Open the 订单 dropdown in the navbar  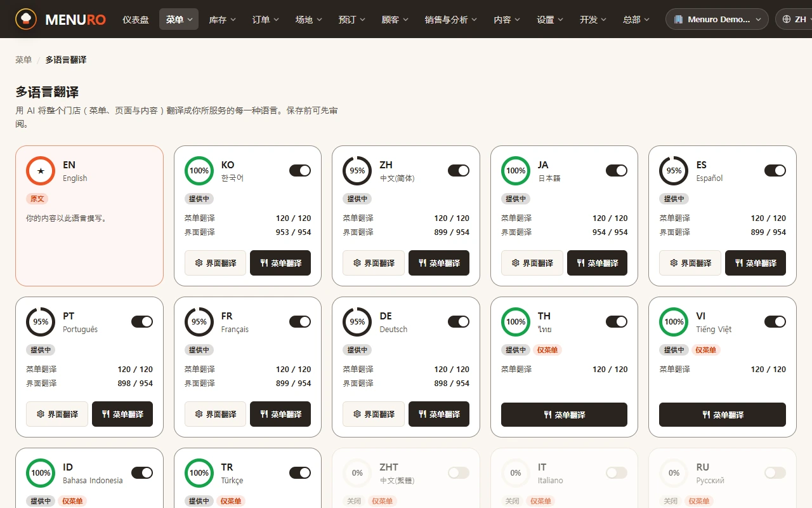(x=266, y=20)
